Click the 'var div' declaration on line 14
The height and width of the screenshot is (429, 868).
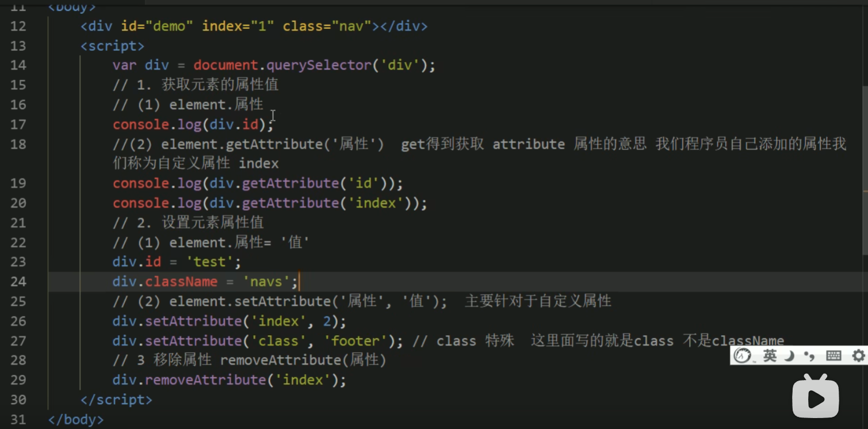coord(140,65)
